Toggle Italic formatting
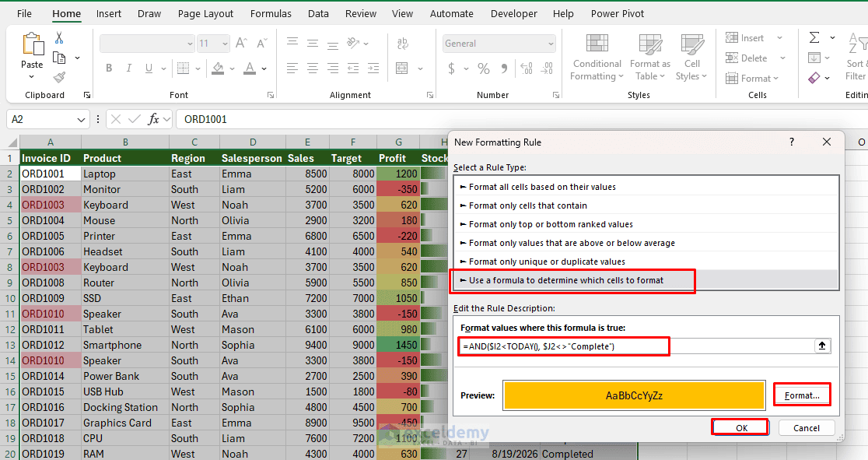This screenshot has width=868, height=460. click(128, 68)
